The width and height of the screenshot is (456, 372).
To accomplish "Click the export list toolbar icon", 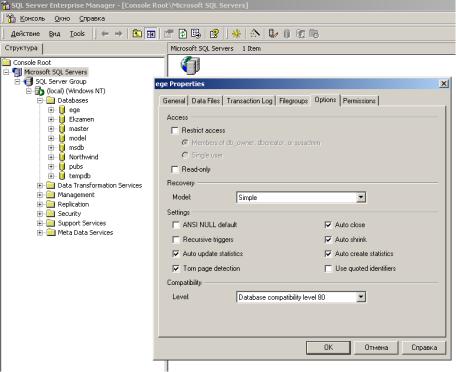I will tap(196, 34).
